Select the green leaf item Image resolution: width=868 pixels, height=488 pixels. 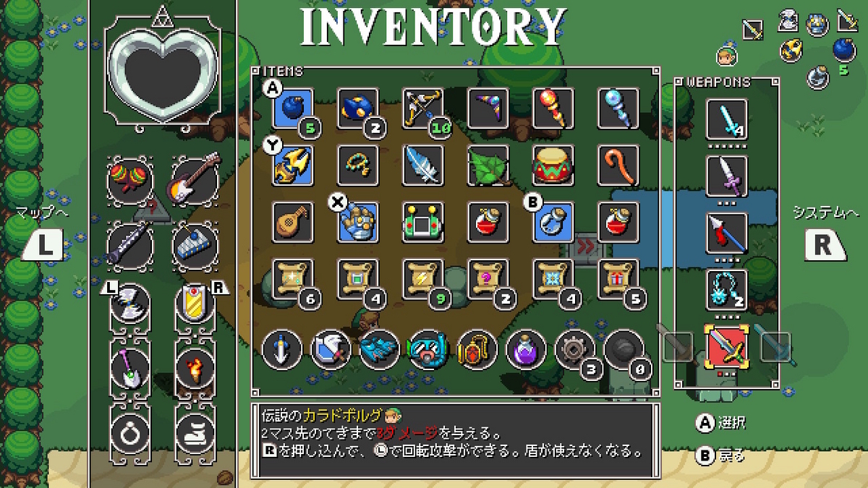(488, 166)
